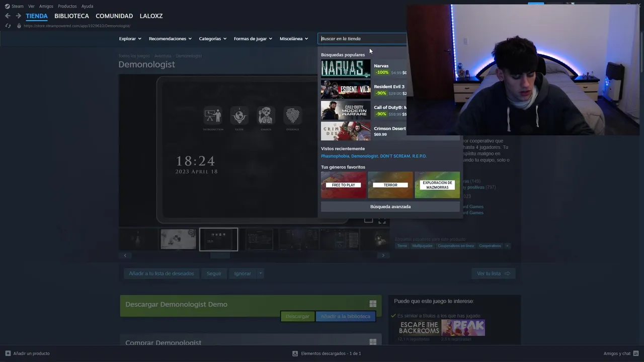
Task: Open the Multijugador tag
Action: [x=422, y=246]
